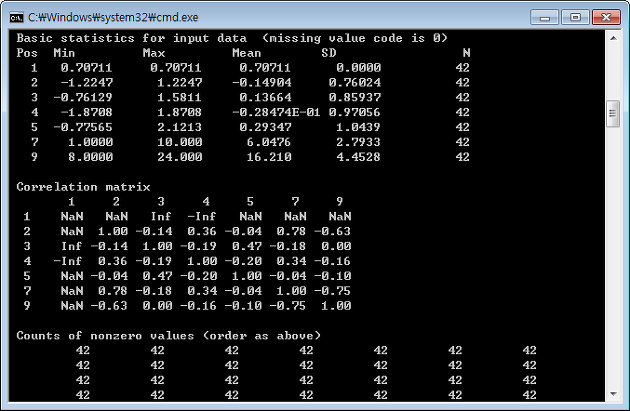Click the 'Basic statistics for input data' heading

(131, 38)
